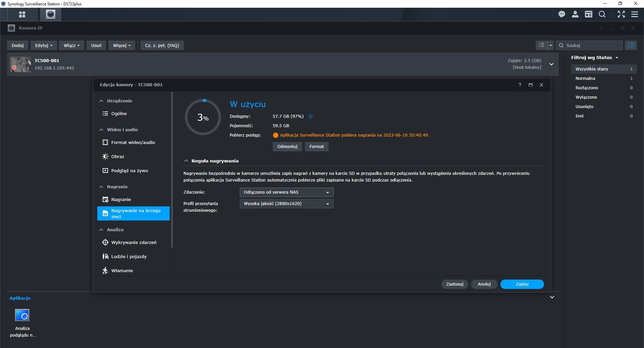Image resolution: width=644 pixels, height=348 pixels.
Task: Select Nagrywanie na brzegu sieci page
Action: (133, 213)
